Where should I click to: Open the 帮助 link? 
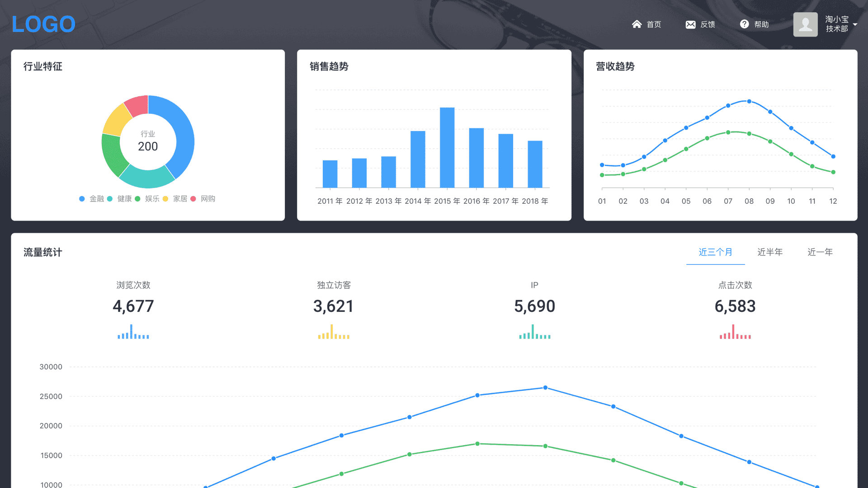[761, 24]
